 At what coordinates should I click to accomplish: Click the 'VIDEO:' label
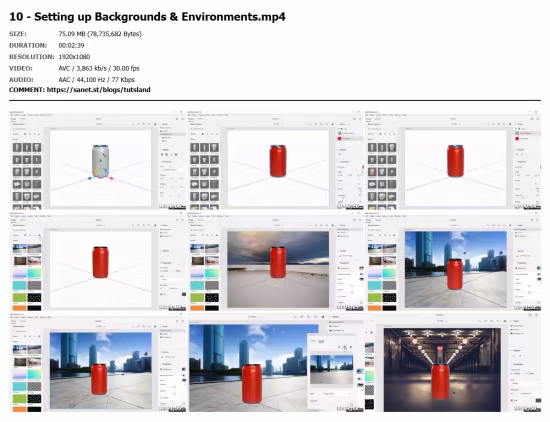point(20,68)
